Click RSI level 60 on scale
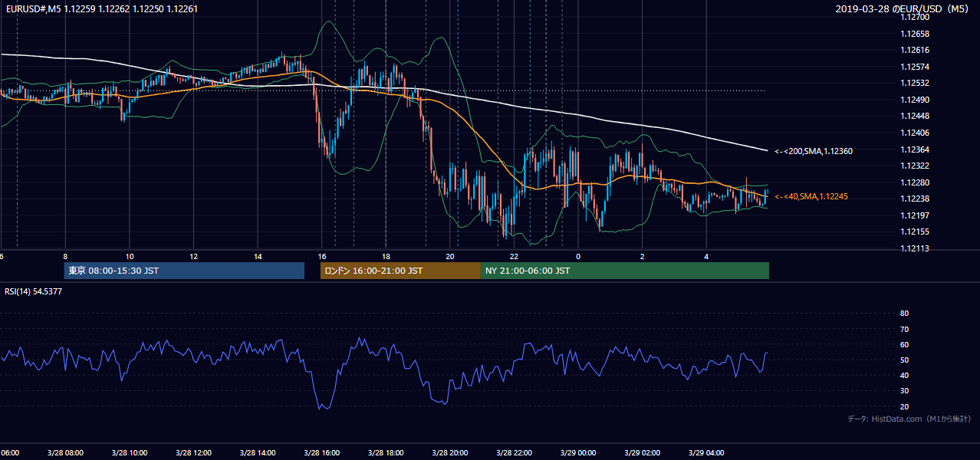The width and height of the screenshot is (980, 460). click(904, 344)
